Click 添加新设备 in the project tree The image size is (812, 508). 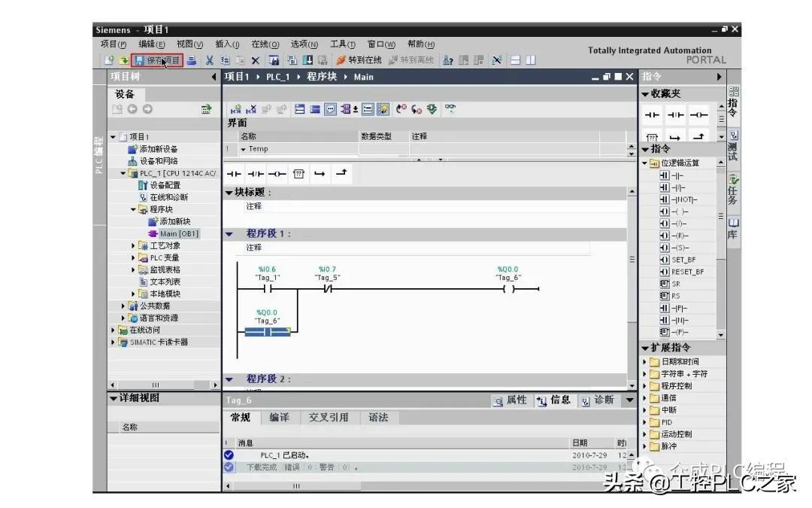(159, 149)
